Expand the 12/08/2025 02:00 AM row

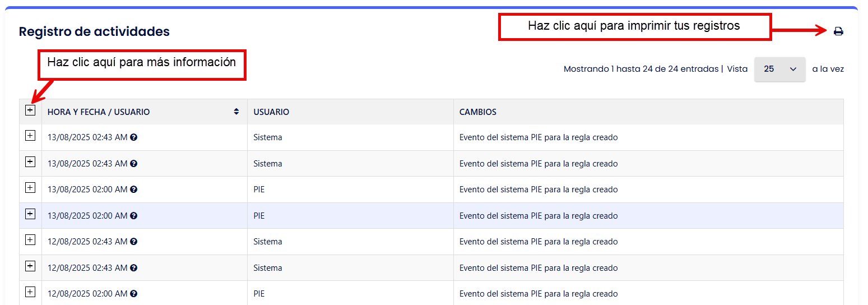pyautogui.click(x=30, y=292)
